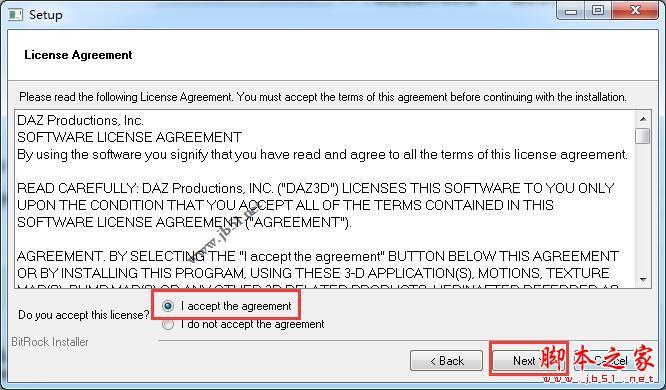Minimize the Setup window
The width and height of the screenshot is (666, 390).
pyautogui.click(x=571, y=11)
